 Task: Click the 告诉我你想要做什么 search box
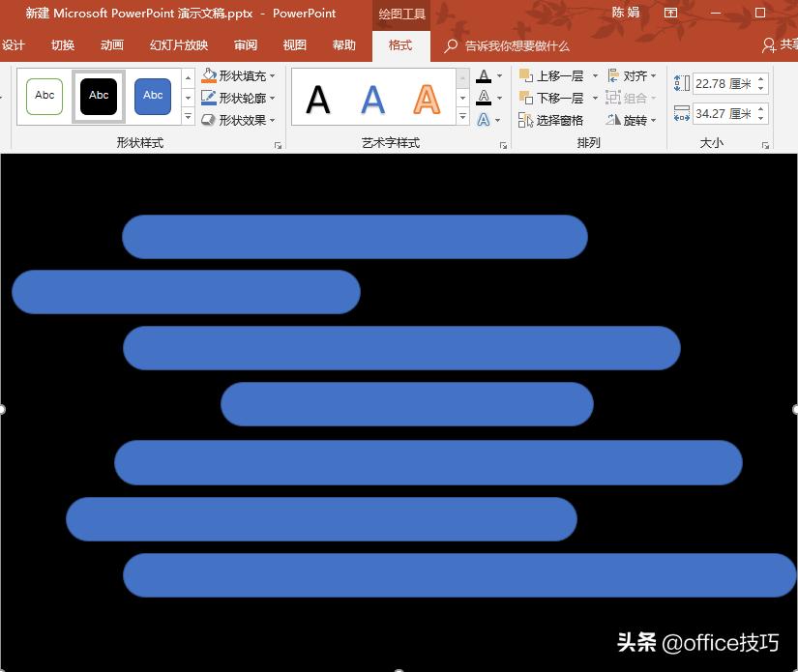coord(507,45)
